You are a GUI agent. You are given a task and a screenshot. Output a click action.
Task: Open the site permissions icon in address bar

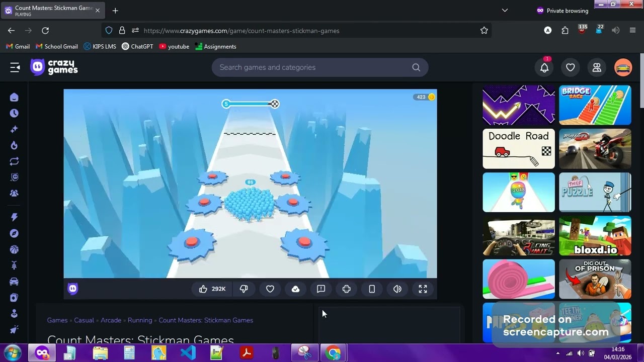click(x=135, y=31)
